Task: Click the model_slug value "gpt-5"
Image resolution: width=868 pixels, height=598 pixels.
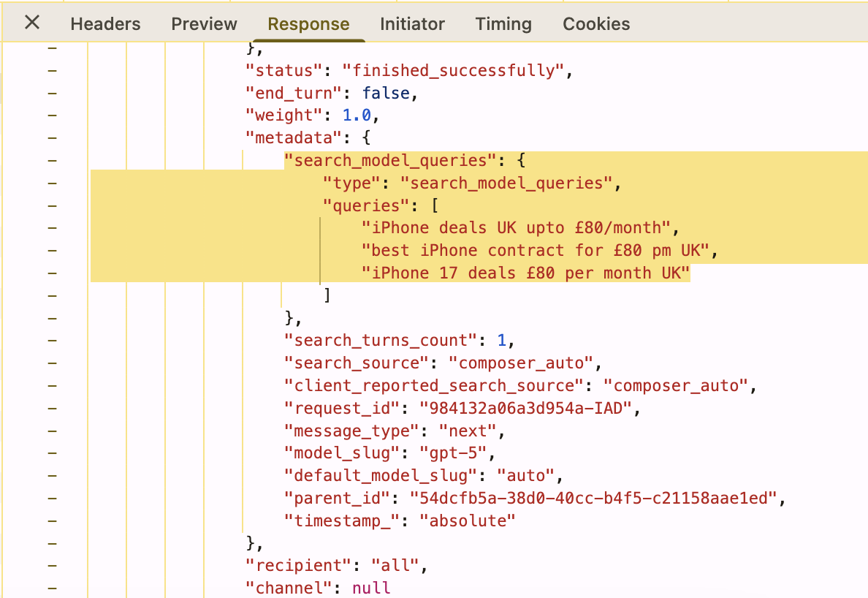Action: tap(453, 453)
